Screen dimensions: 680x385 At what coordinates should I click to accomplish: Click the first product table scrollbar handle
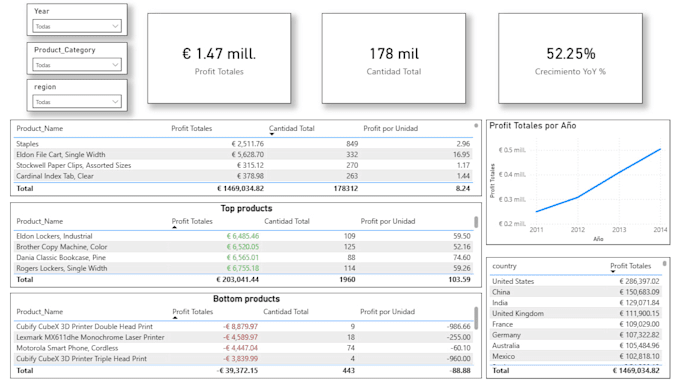(x=476, y=126)
